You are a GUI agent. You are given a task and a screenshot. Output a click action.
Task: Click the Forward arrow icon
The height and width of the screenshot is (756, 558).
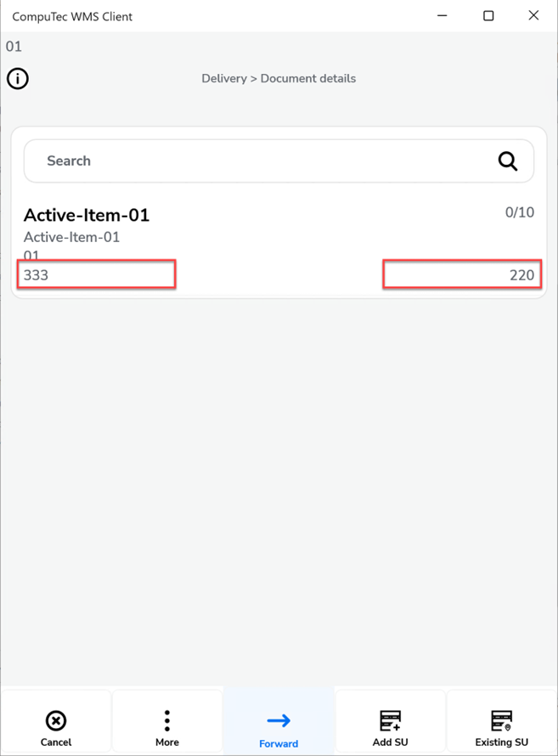pyautogui.click(x=279, y=721)
